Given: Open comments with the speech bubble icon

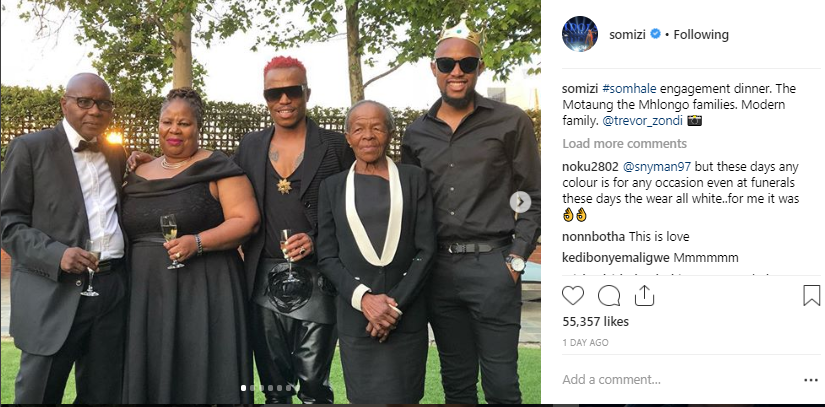Looking at the screenshot, I should coord(609,296).
